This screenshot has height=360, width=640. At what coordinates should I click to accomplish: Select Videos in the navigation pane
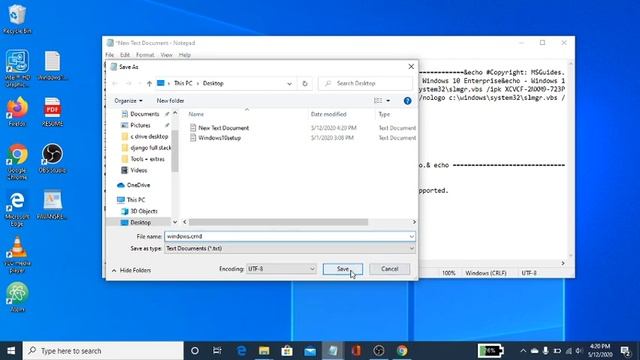click(138, 170)
